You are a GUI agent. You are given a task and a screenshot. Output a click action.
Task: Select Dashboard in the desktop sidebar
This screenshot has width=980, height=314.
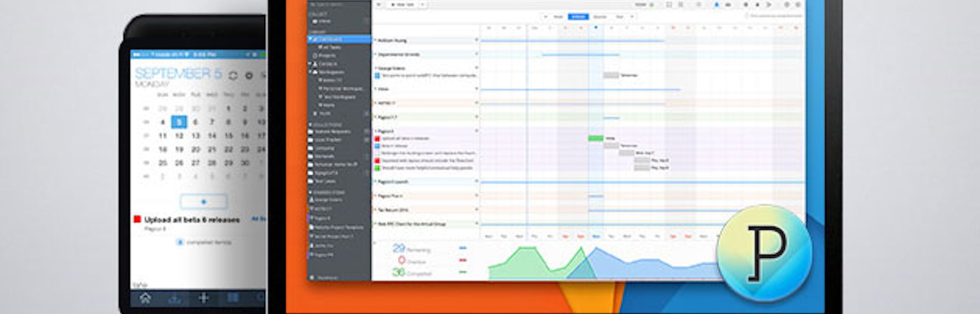pos(339,39)
